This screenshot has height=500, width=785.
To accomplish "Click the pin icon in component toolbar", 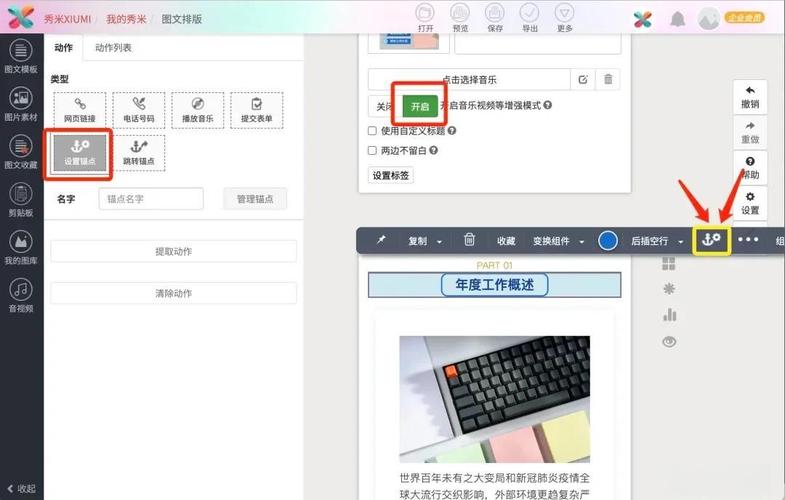I will pos(381,240).
